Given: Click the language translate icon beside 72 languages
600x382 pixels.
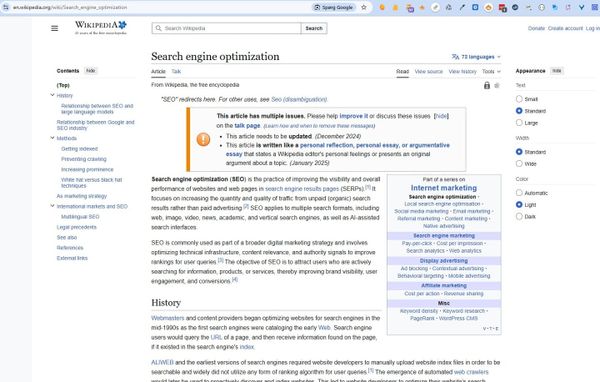Looking at the screenshot, I should pyautogui.click(x=455, y=57).
